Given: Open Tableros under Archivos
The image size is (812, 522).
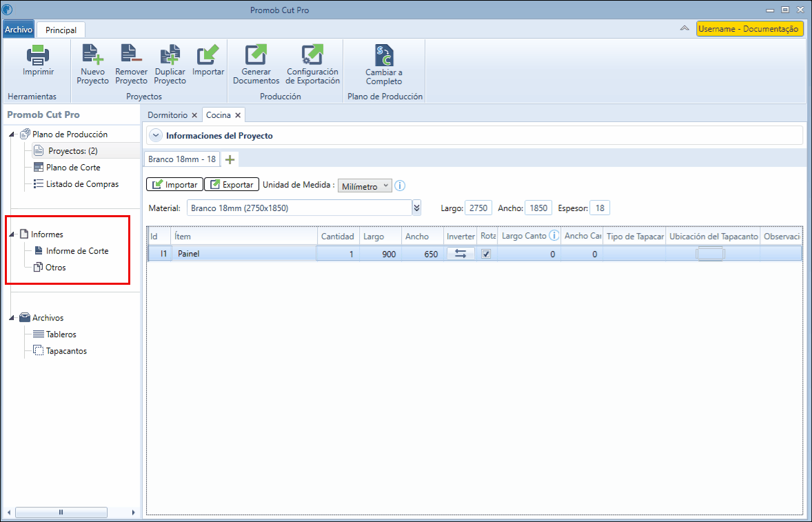Looking at the screenshot, I should click(61, 334).
